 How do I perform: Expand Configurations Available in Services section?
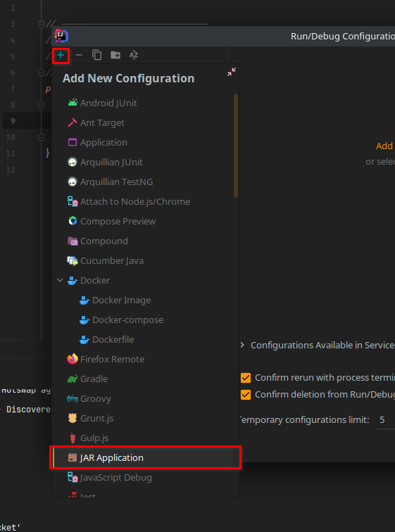[242, 345]
